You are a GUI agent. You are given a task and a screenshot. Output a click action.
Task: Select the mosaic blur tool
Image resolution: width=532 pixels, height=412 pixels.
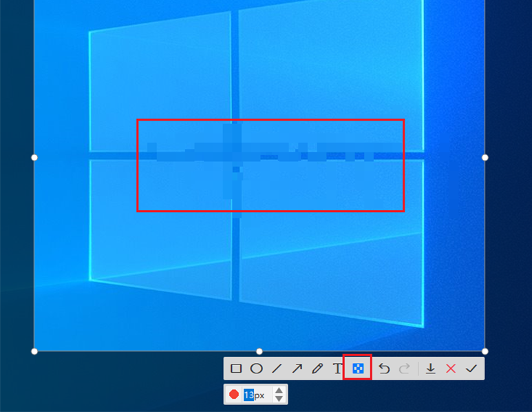[358, 368]
